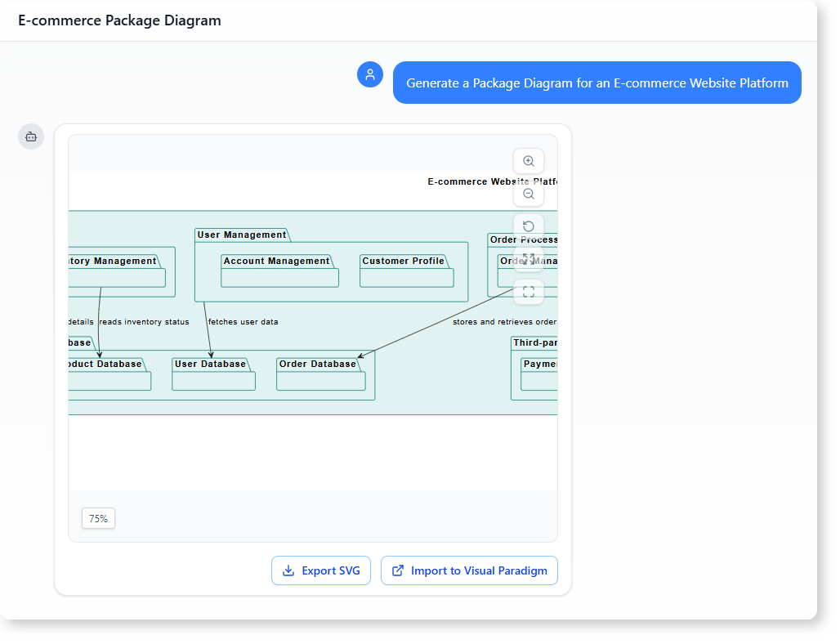Fit diagram to view with expand arrows
Screen dimensions: 840x644
(528, 259)
